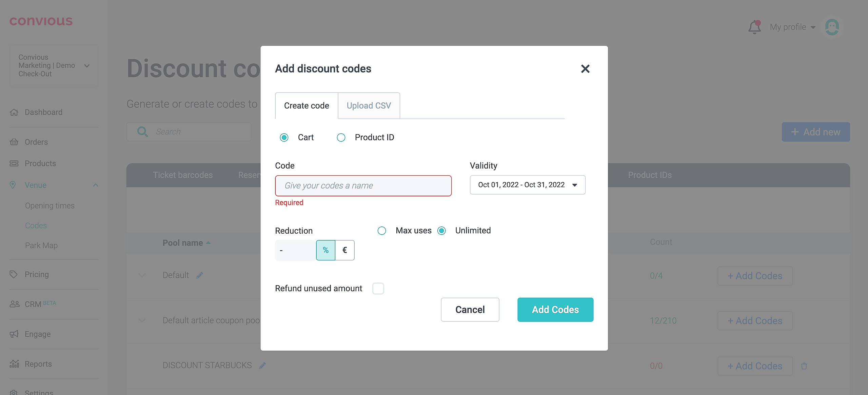The height and width of the screenshot is (395, 868).
Task: Open the Create code tab
Action: [x=307, y=106]
